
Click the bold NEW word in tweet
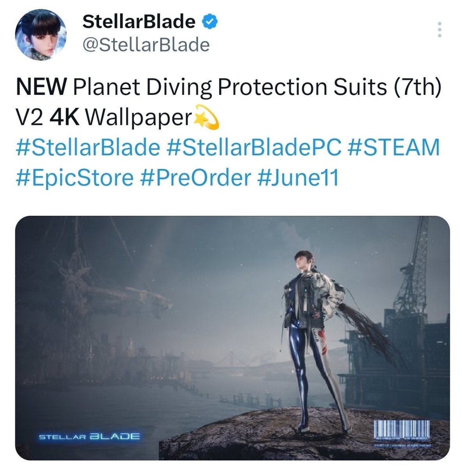[x=41, y=87]
